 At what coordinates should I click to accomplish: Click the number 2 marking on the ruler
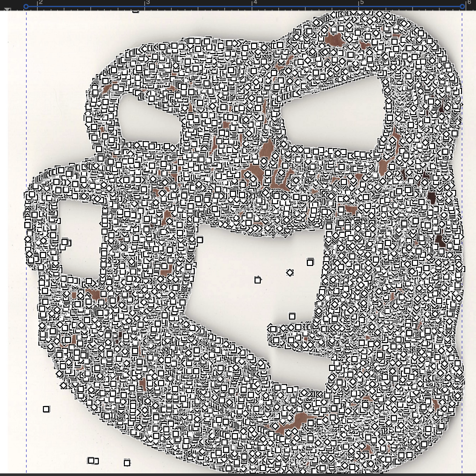(42, 3)
